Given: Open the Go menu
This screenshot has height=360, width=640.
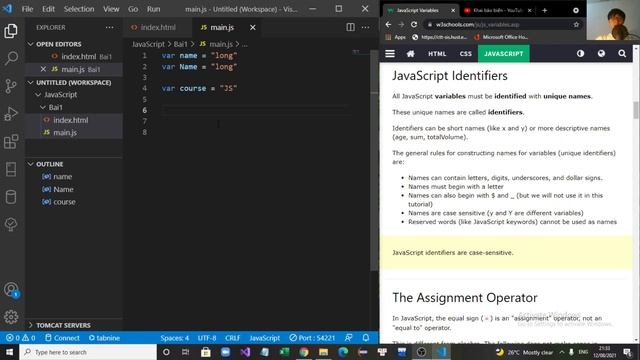Looking at the screenshot, I should (x=133, y=9).
